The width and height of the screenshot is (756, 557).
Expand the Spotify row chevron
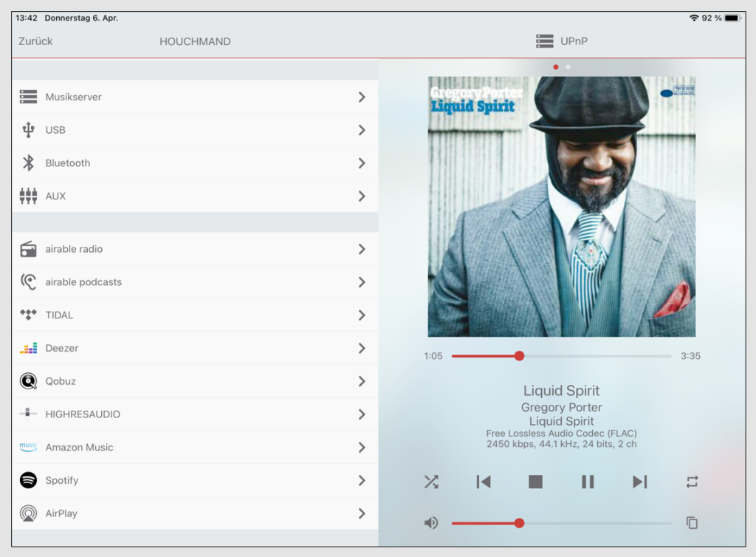point(362,480)
